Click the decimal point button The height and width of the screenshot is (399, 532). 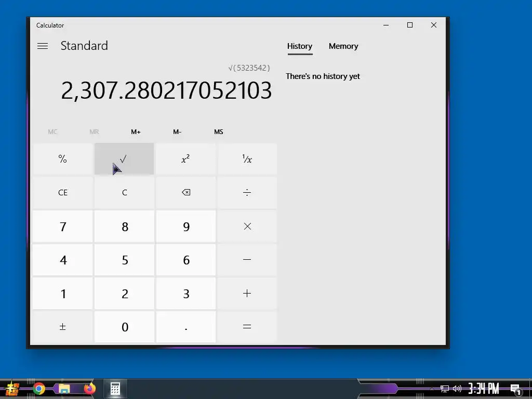(x=185, y=327)
